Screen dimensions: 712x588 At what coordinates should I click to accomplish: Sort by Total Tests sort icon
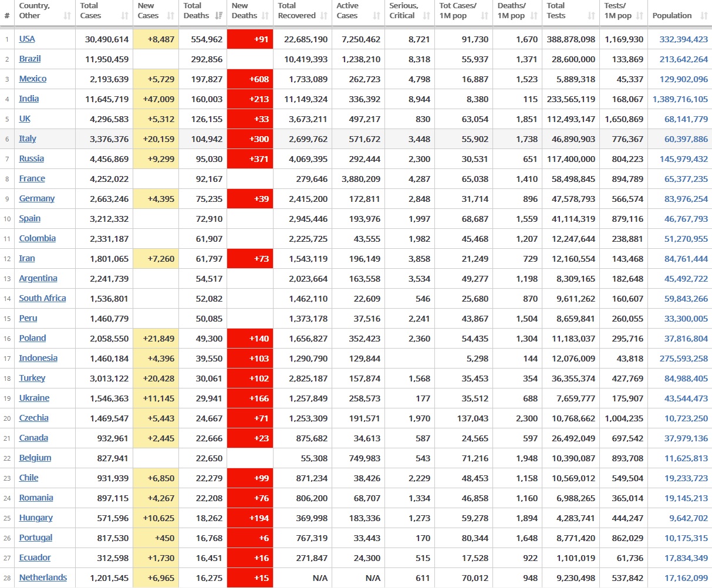591,16
